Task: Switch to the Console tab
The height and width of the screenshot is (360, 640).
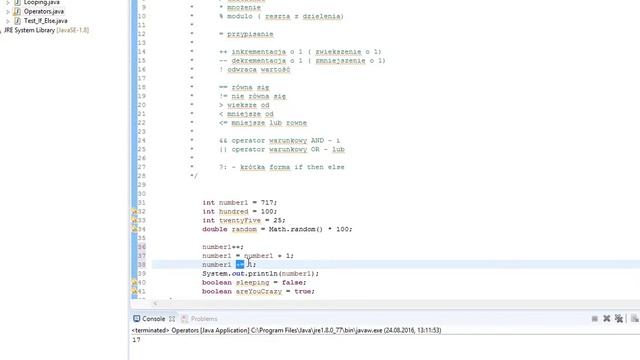Action: (153, 319)
